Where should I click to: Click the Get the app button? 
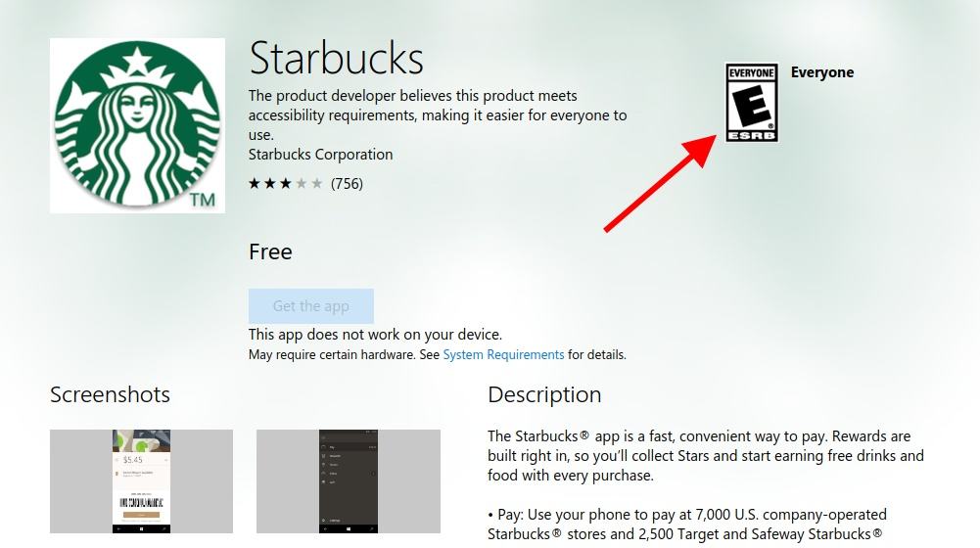(311, 306)
